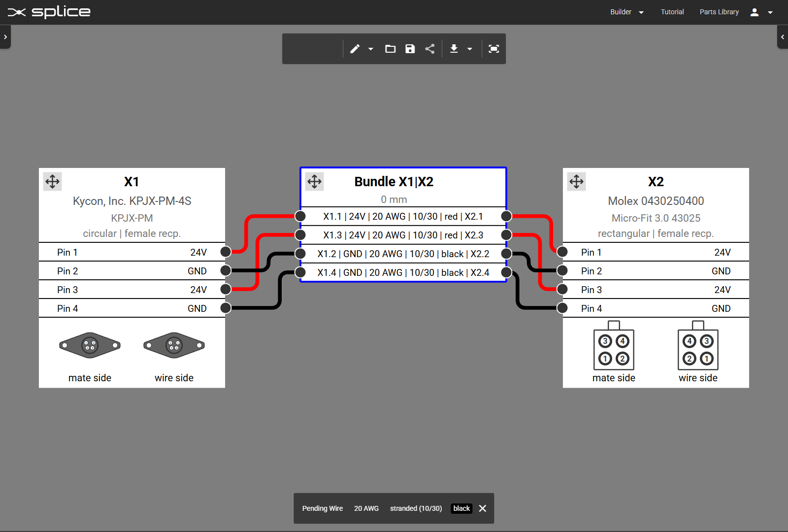Screen dimensions: 788x532
Task: Expand the left side panel
Action: pyautogui.click(x=5, y=36)
